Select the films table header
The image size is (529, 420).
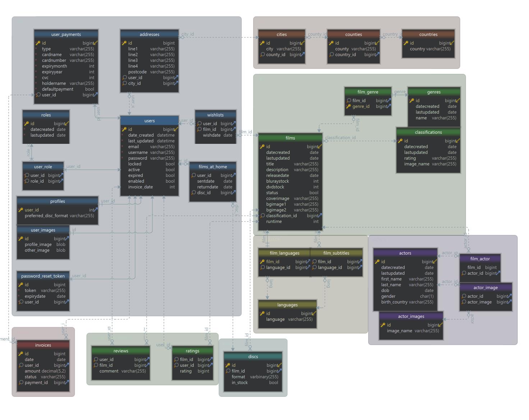tap(290, 138)
